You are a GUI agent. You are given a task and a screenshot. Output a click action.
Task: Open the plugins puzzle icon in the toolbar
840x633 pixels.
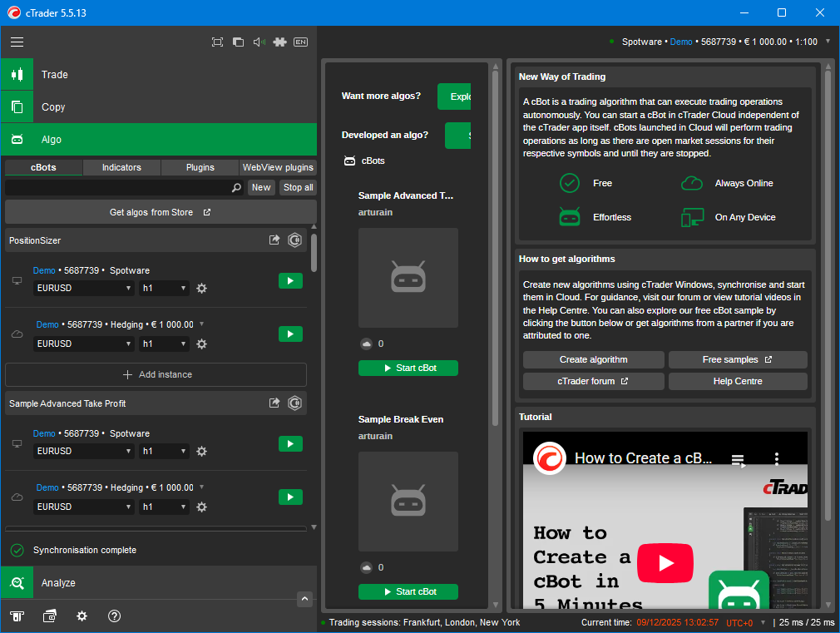[x=279, y=42]
